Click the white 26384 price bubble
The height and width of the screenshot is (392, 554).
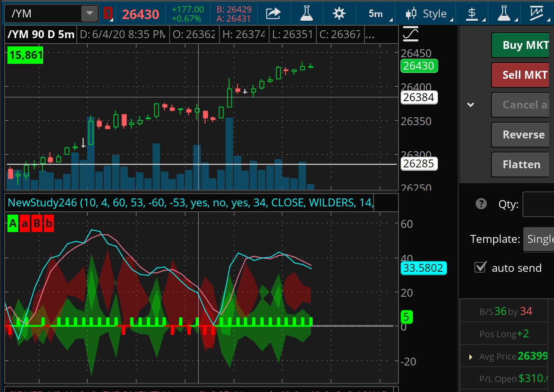tap(419, 97)
